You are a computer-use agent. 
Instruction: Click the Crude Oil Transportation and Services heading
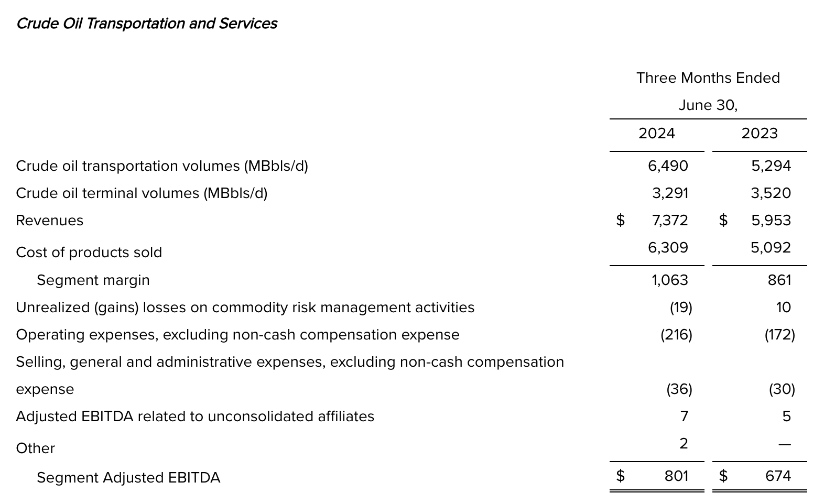pyautogui.click(x=147, y=24)
